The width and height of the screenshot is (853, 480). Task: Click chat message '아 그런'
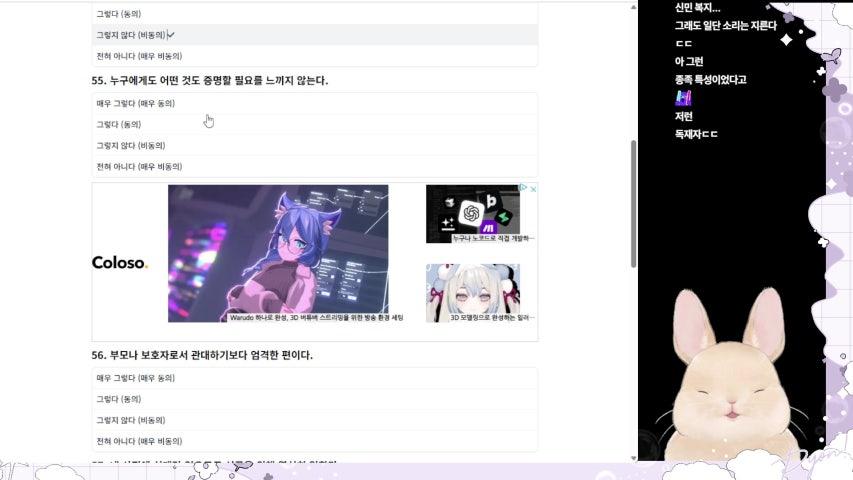[689, 61]
